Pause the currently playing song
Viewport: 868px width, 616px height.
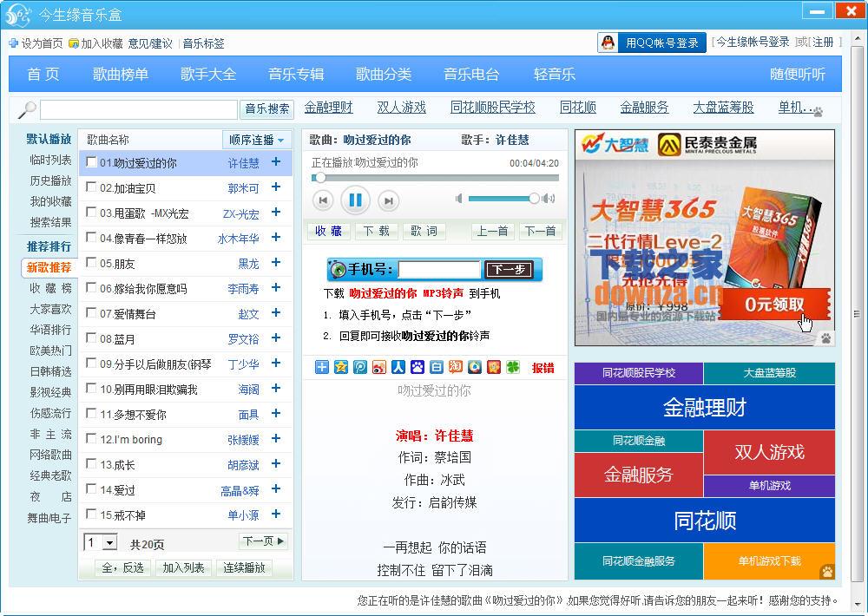point(355,200)
